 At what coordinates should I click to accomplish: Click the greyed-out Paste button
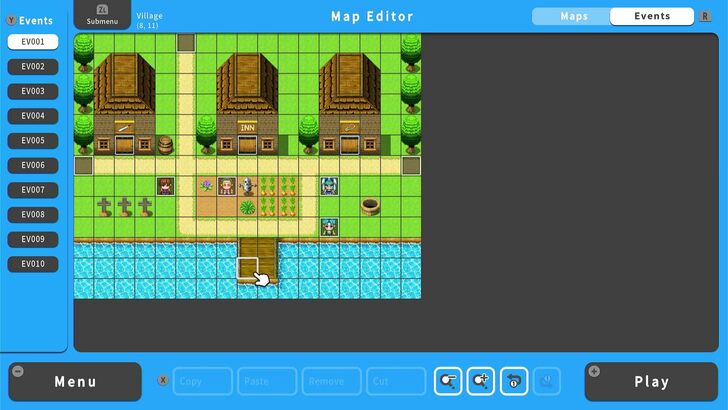pos(267,381)
